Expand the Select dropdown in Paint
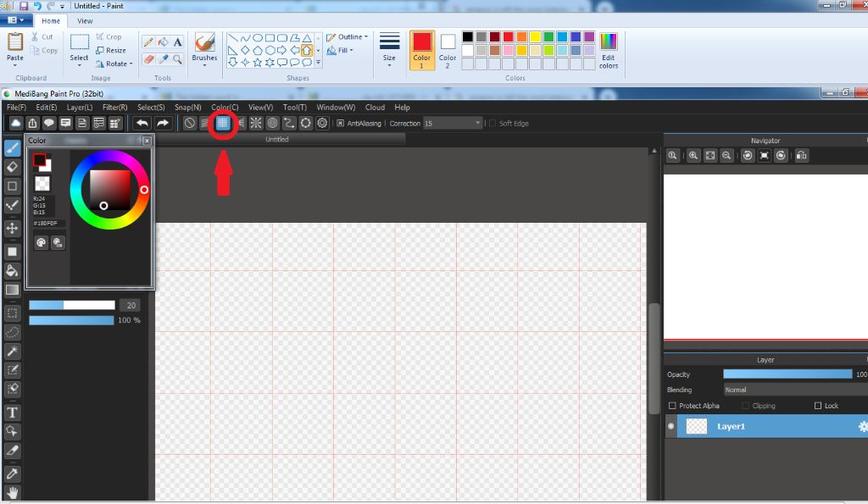The height and width of the screenshot is (504, 868). pyautogui.click(x=79, y=65)
